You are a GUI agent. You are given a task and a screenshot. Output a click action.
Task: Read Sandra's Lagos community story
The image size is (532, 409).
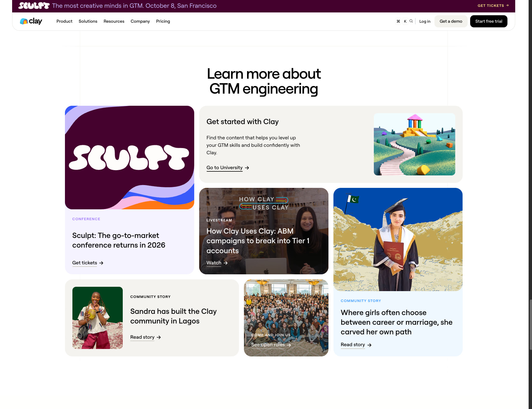click(x=142, y=337)
